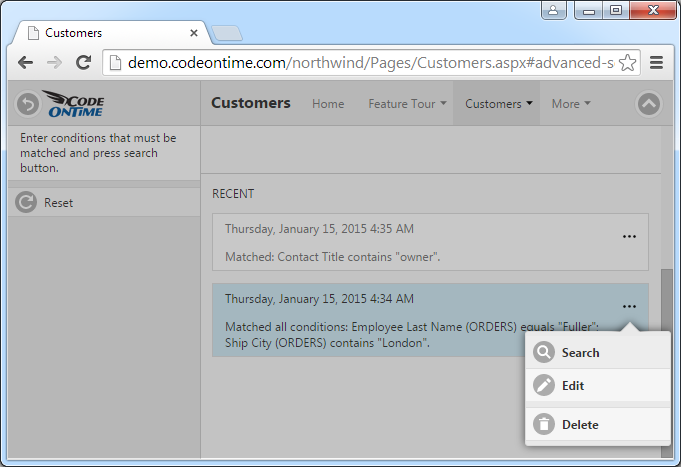Expand the More dropdown menu
This screenshot has width=681, height=467.
tap(571, 104)
